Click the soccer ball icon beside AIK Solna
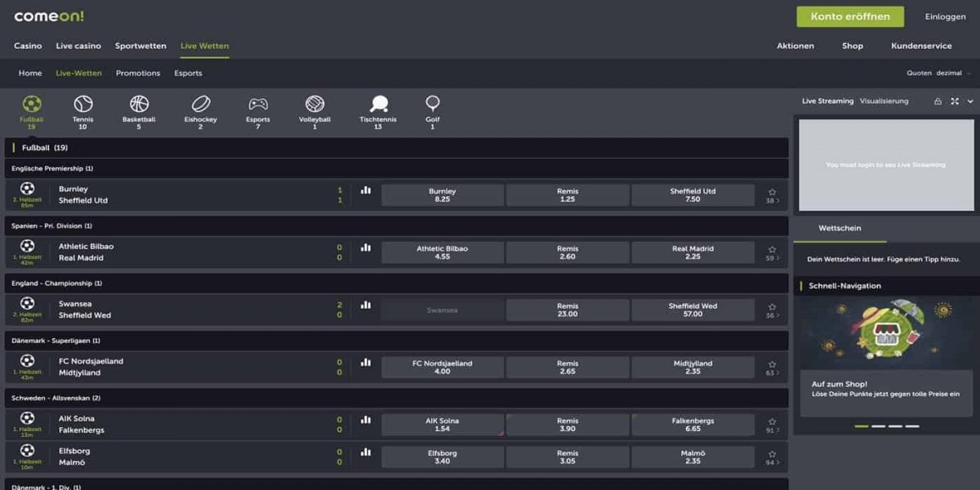980x490 pixels. click(27, 417)
